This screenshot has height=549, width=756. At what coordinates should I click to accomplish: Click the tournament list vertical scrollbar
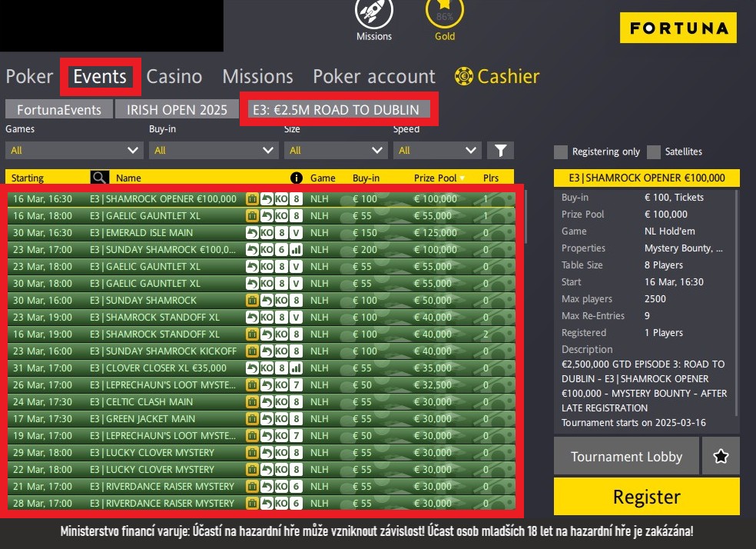[x=526, y=216]
